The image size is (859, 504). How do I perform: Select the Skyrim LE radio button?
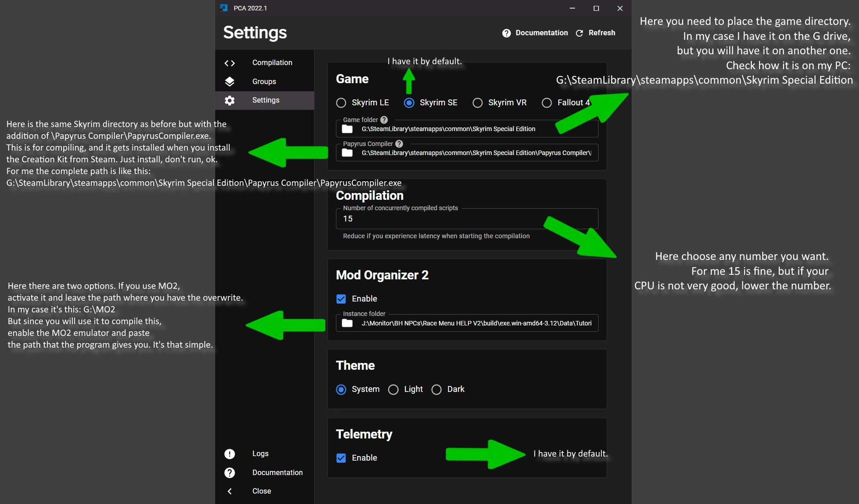341,103
